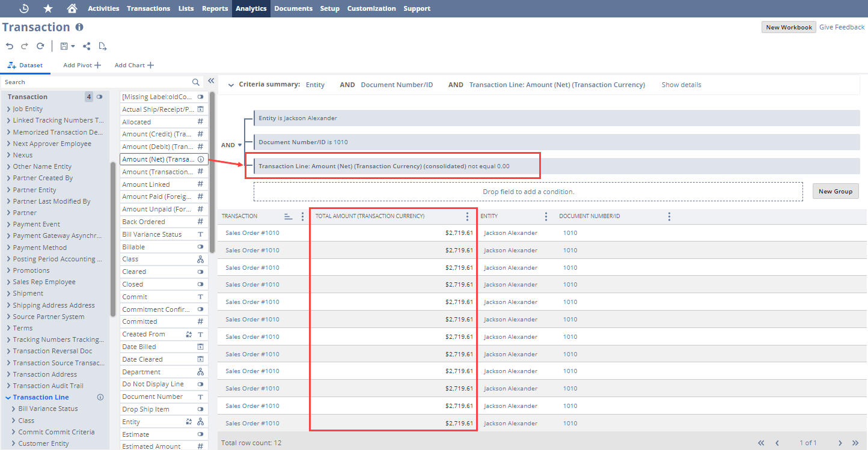Image resolution: width=868 pixels, height=450 pixels.
Task: Collapse the Transaction Line node
Action: point(8,397)
